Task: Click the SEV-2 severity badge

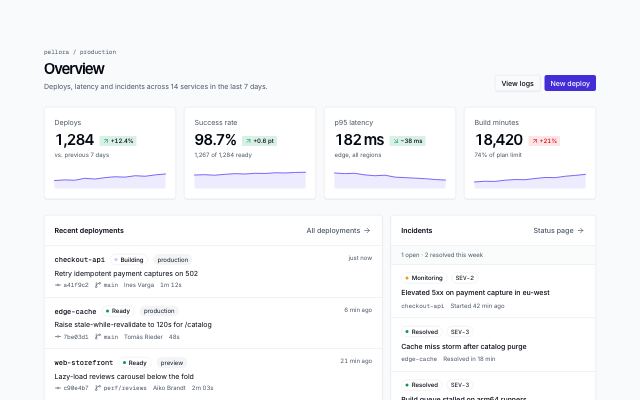Action: (x=464, y=278)
